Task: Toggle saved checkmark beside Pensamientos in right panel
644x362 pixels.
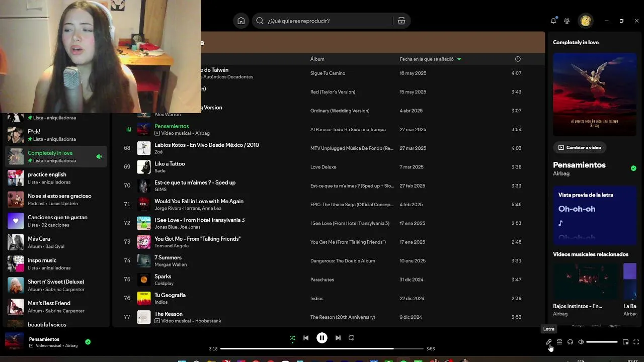Action: click(633, 168)
